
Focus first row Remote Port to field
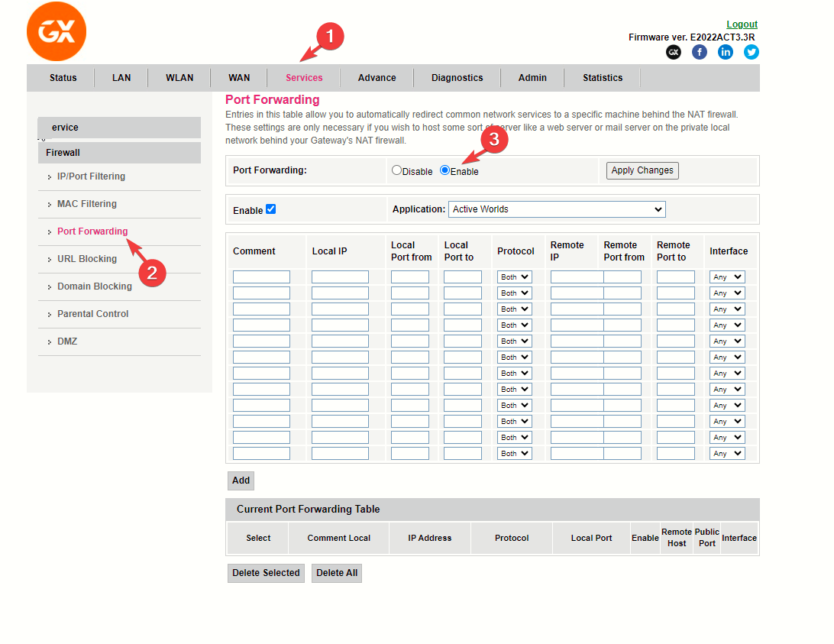click(675, 277)
